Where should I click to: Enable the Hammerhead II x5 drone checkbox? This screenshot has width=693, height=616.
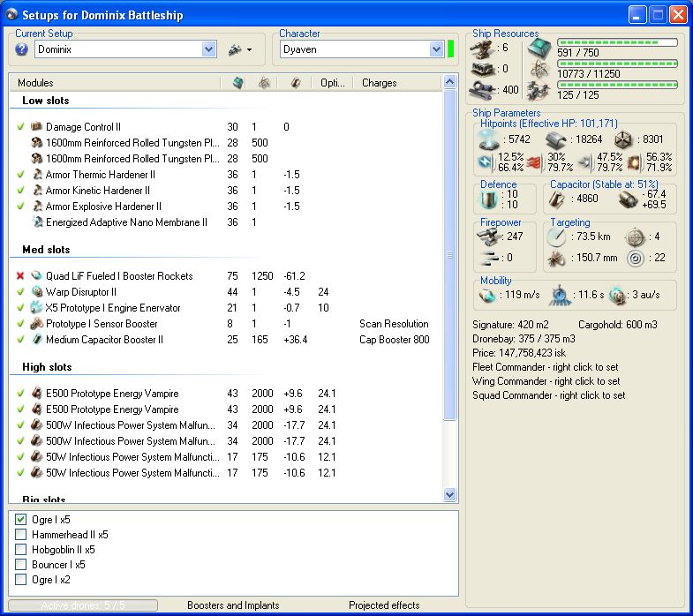(21, 535)
